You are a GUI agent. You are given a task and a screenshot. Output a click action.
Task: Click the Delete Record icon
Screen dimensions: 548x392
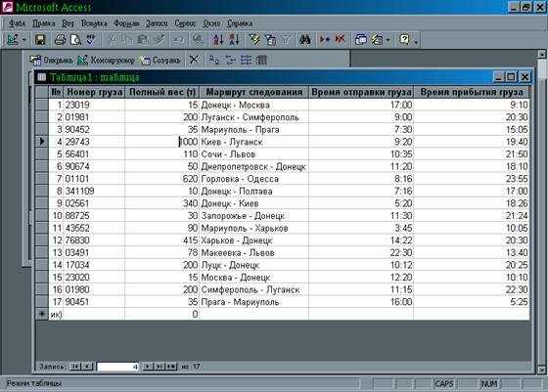tap(340, 39)
